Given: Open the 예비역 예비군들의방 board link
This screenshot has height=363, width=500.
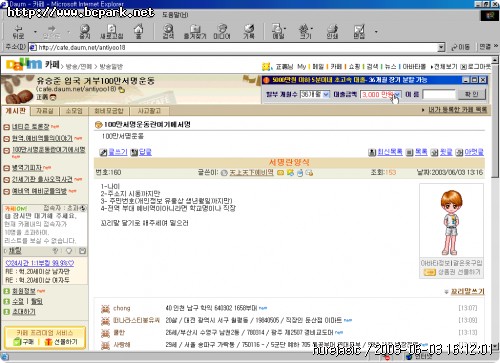Looking at the screenshot, I should 39,191.
